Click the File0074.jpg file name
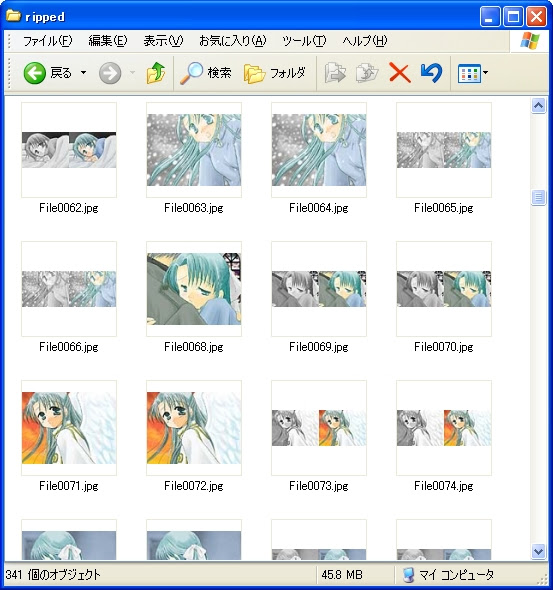 [444, 486]
